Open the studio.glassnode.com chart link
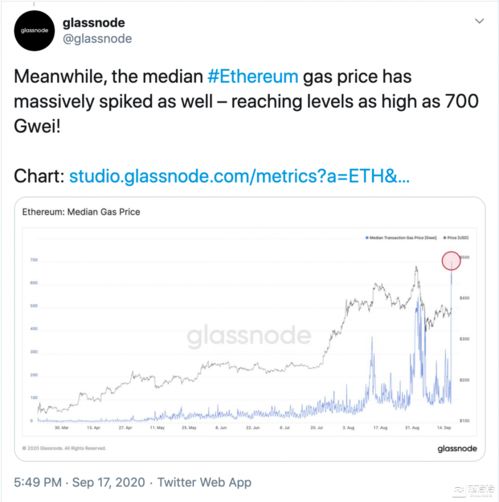 click(x=239, y=176)
